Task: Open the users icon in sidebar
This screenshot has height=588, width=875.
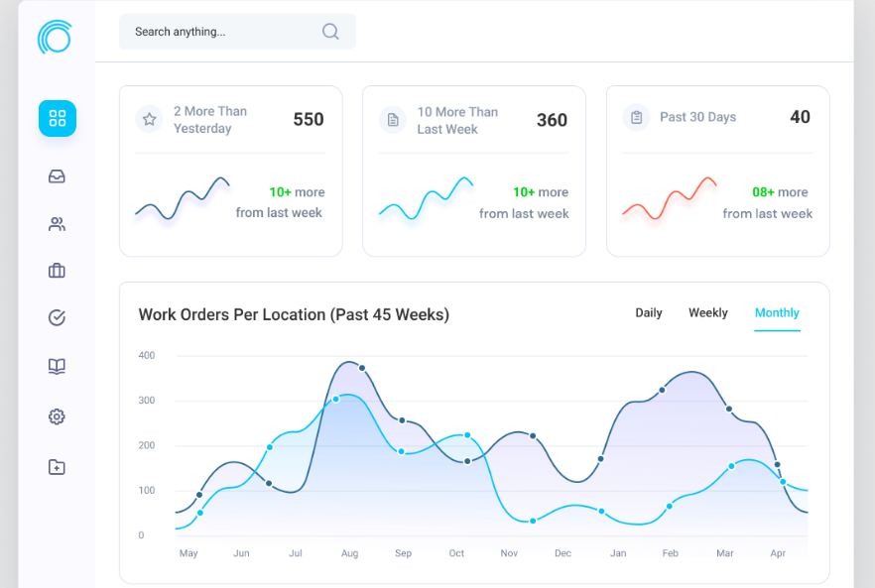Action: coord(57,224)
